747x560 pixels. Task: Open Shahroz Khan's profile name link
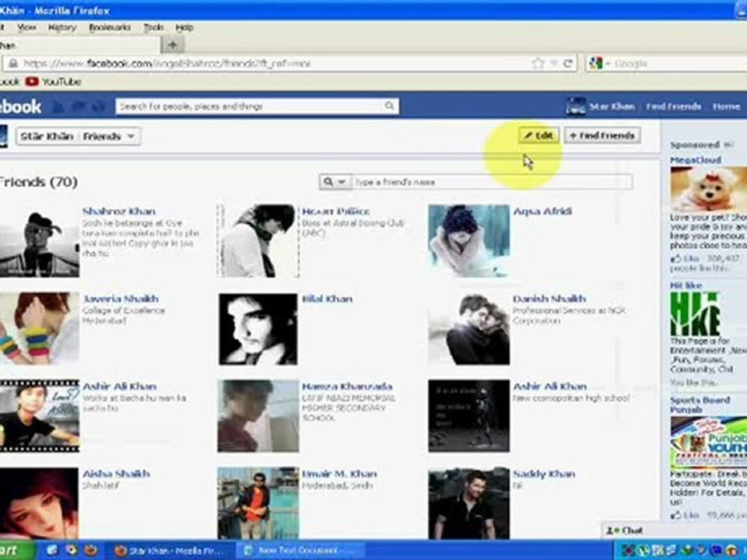[x=119, y=211]
